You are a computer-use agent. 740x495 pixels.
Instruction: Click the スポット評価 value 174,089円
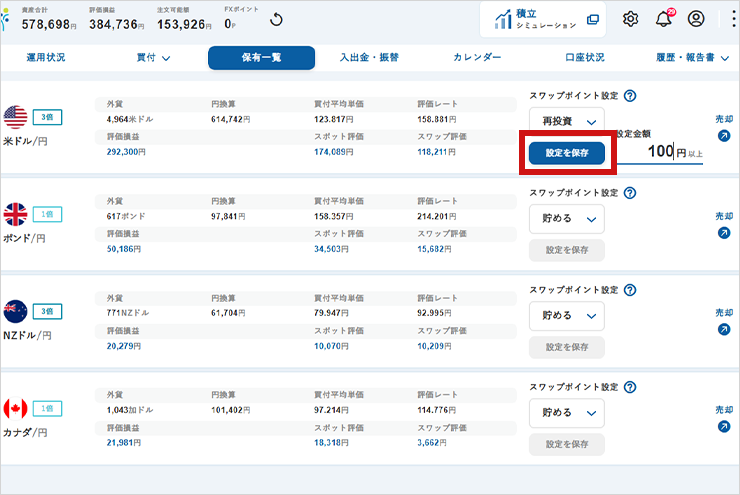pos(334,152)
